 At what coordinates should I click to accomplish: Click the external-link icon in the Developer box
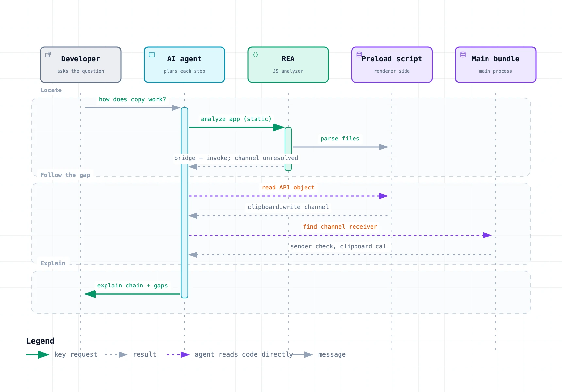click(48, 55)
